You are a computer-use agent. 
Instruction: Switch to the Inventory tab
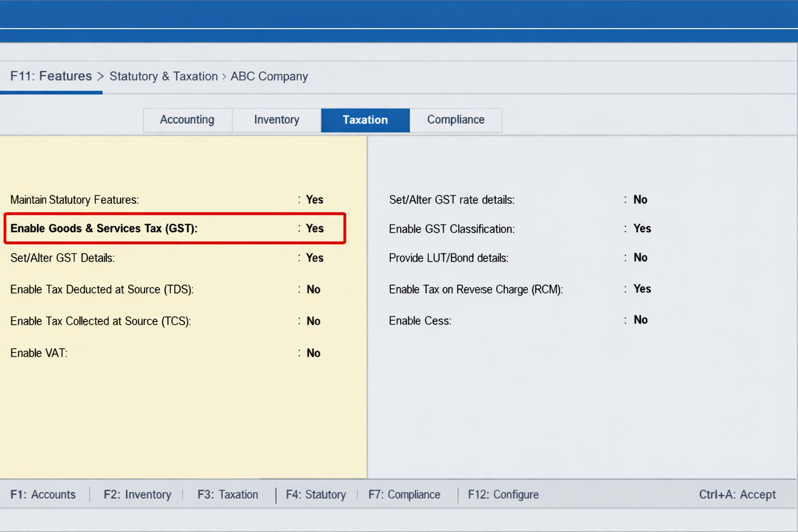[x=276, y=120]
